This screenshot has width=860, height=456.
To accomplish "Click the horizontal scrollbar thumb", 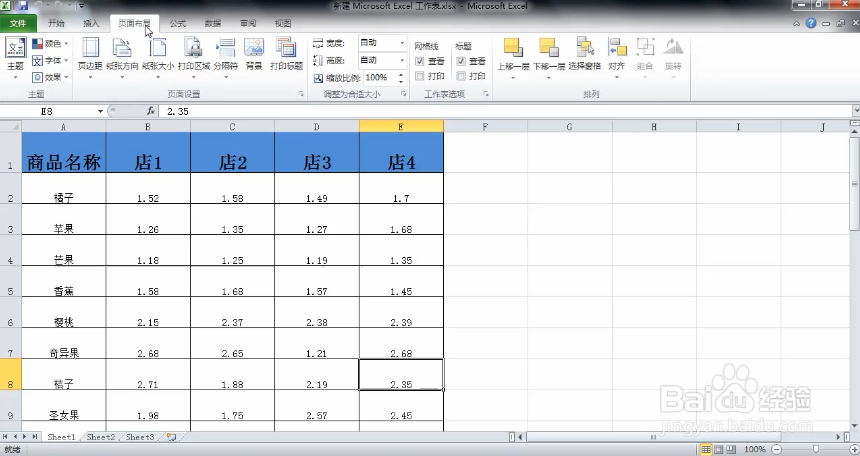I will pyautogui.click(x=653, y=437).
